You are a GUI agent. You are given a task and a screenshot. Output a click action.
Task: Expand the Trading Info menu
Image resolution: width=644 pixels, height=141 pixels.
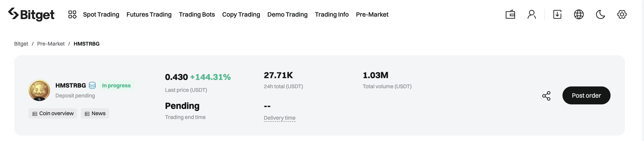[331, 15]
